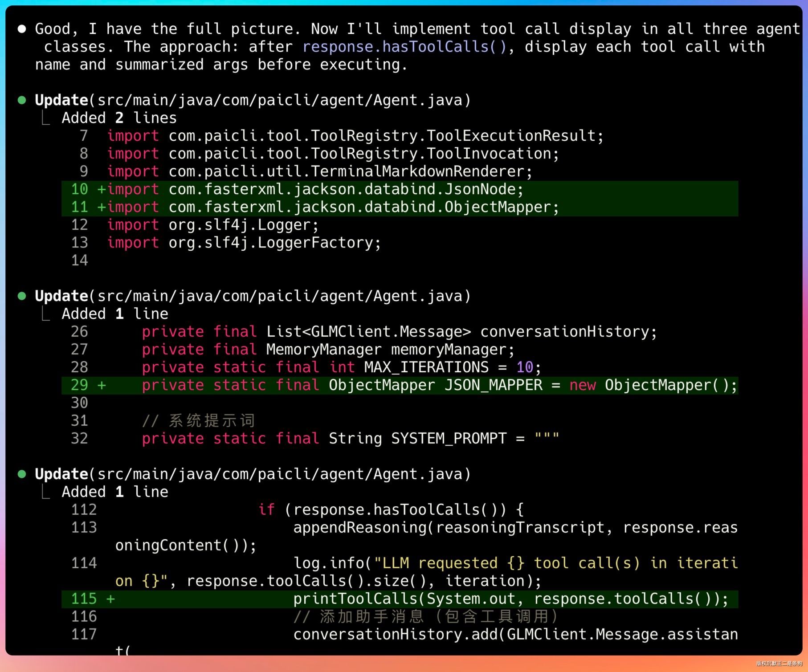This screenshot has width=808, height=672.
Task: Click the plus marker on added line 29
Action: [x=102, y=385]
